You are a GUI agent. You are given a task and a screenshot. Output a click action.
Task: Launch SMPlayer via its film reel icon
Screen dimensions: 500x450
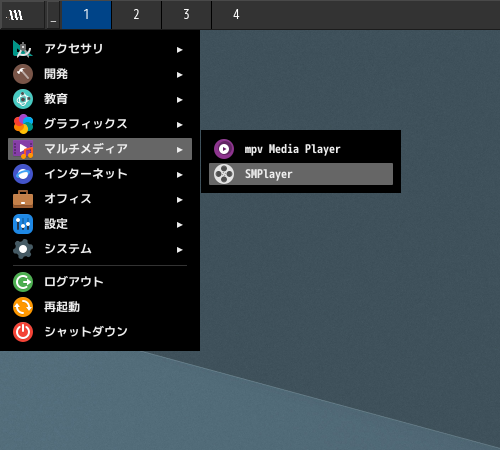(x=224, y=174)
